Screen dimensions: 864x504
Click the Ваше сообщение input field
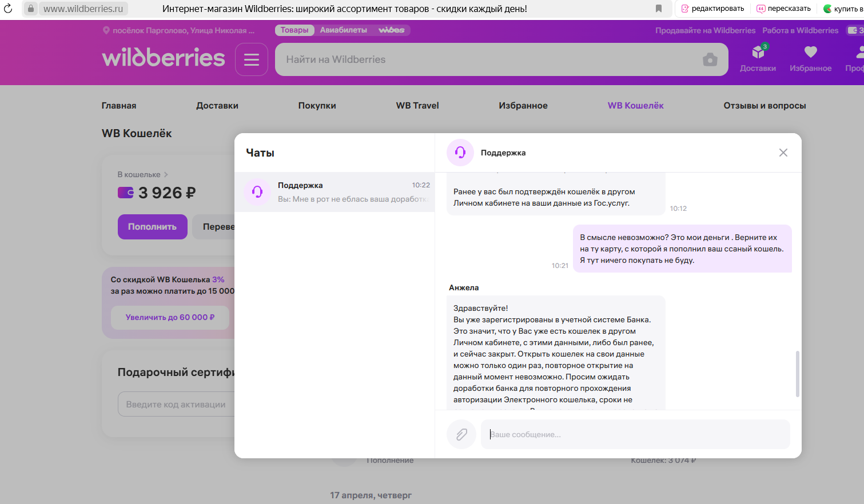[x=635, y=435]
